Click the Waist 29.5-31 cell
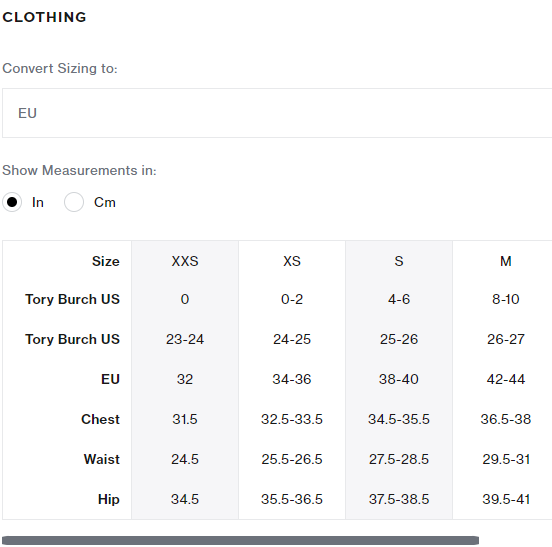 506,459
